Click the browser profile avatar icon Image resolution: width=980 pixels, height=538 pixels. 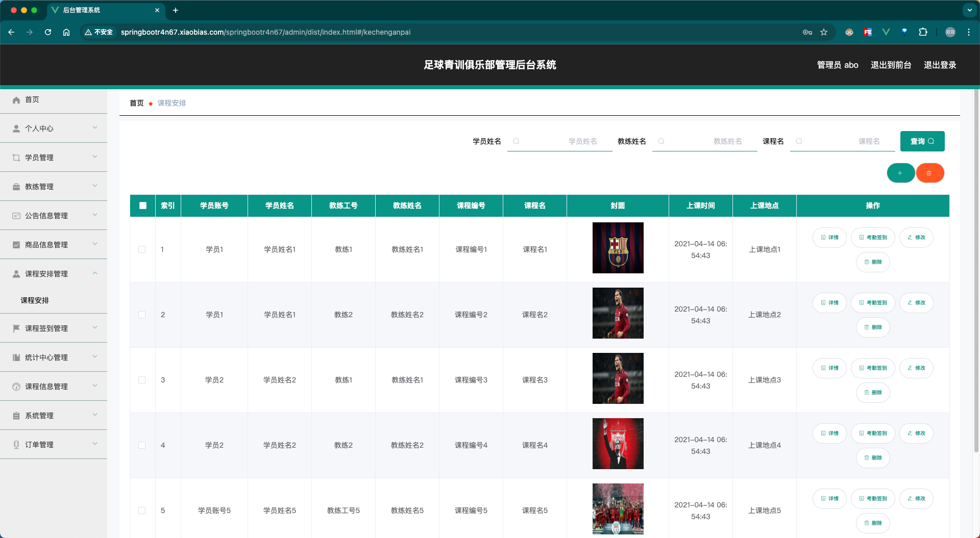pos(950,32)
